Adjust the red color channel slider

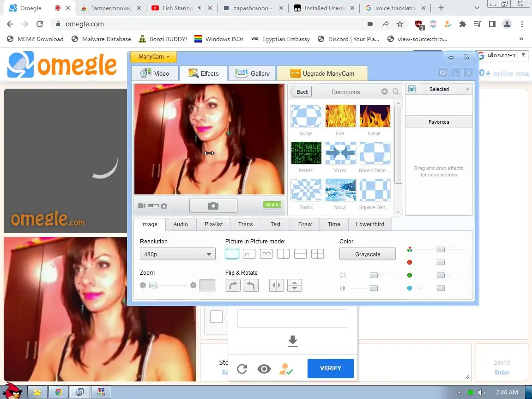[441, 262]
